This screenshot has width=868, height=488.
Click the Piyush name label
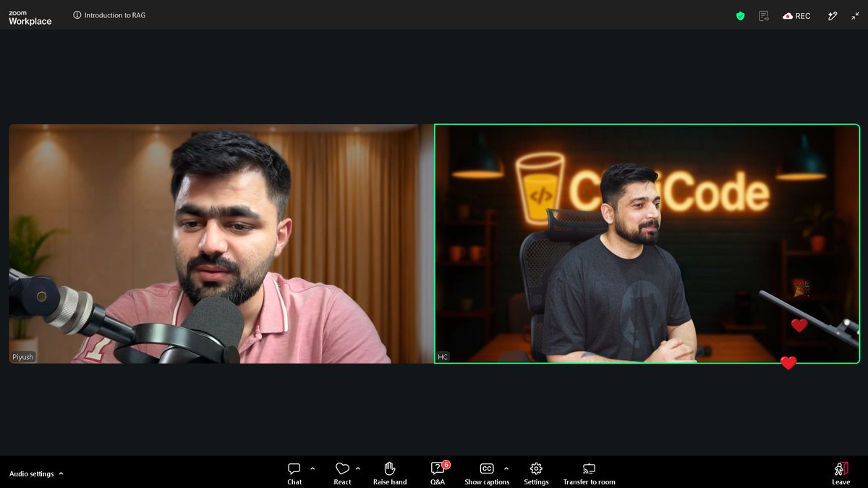coord(22,357)
